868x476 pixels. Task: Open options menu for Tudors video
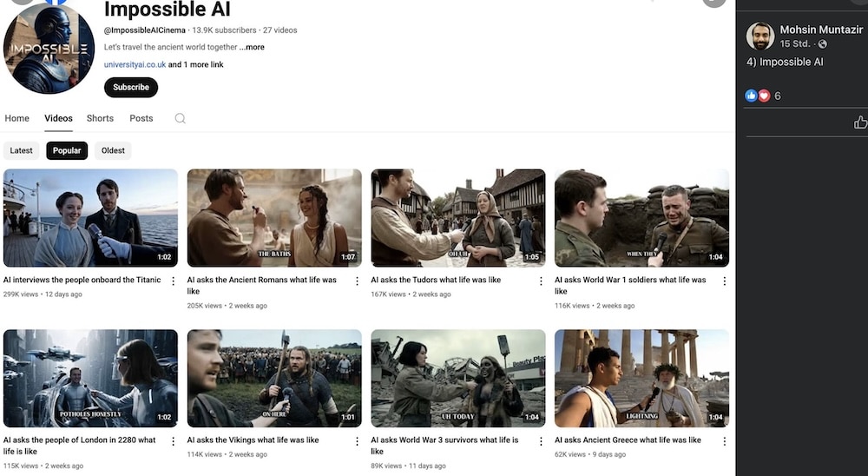click(541, 281)
